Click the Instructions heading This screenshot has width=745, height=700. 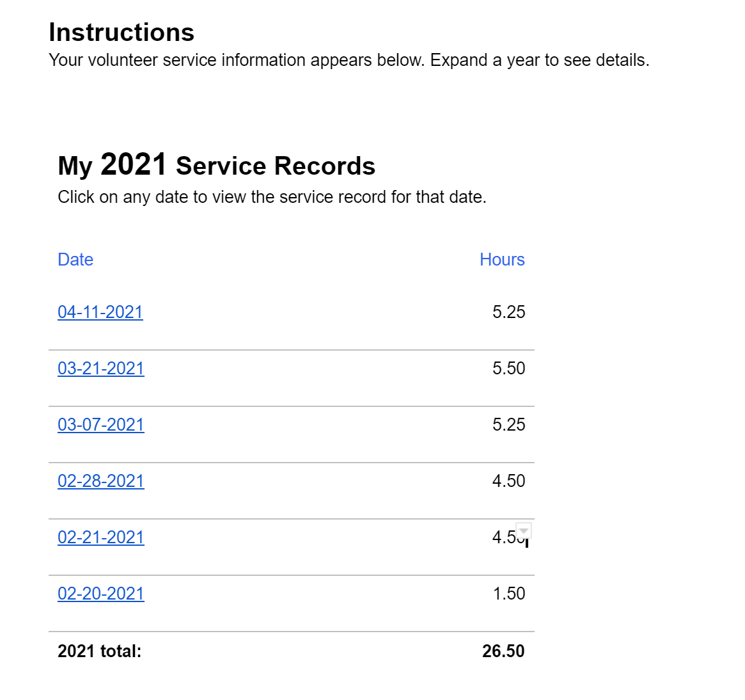[122, 33]
